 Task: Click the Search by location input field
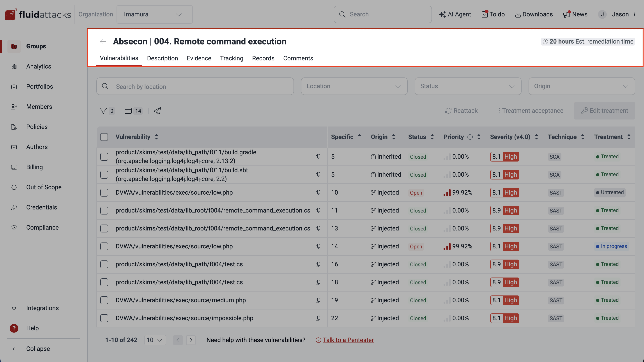click(x=195, y=86)
